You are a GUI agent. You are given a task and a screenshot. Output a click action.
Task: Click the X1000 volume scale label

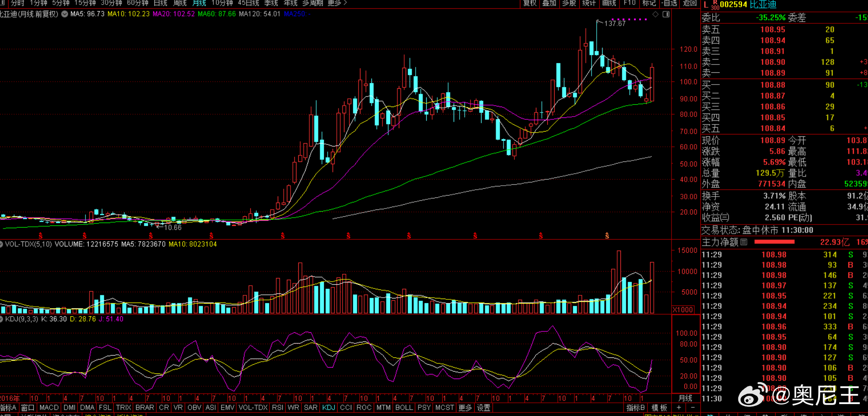tap(683, 310)
